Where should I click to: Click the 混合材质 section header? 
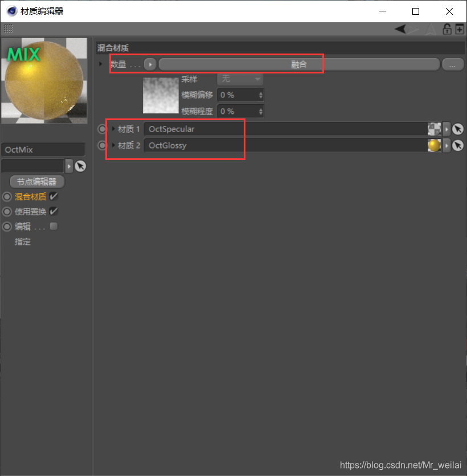(280, 48)
